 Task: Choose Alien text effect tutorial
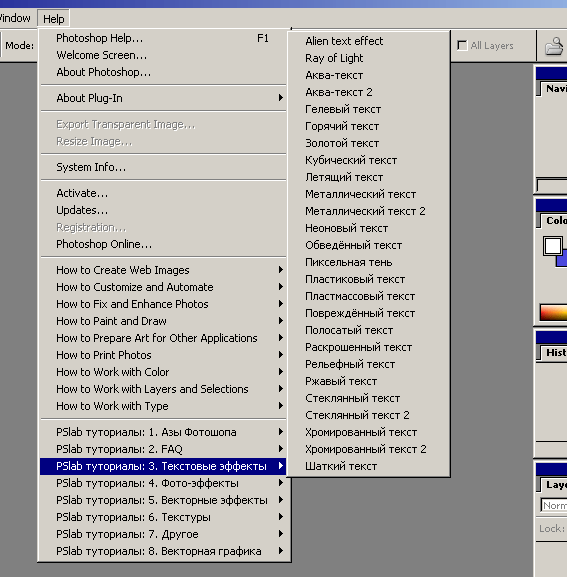click(x=369, y=41)
